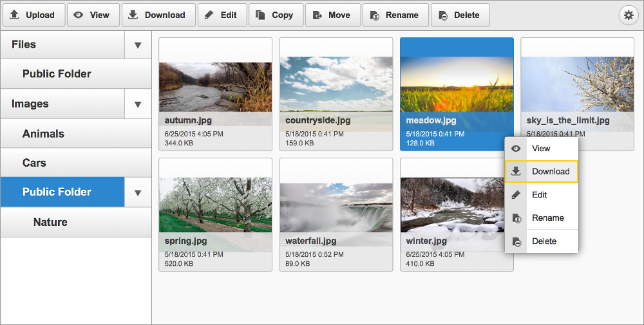Image resolution: width=644 pixels, height=325 pixels.
Task: Click the eye icon in context menu
Action: (516, 149)
